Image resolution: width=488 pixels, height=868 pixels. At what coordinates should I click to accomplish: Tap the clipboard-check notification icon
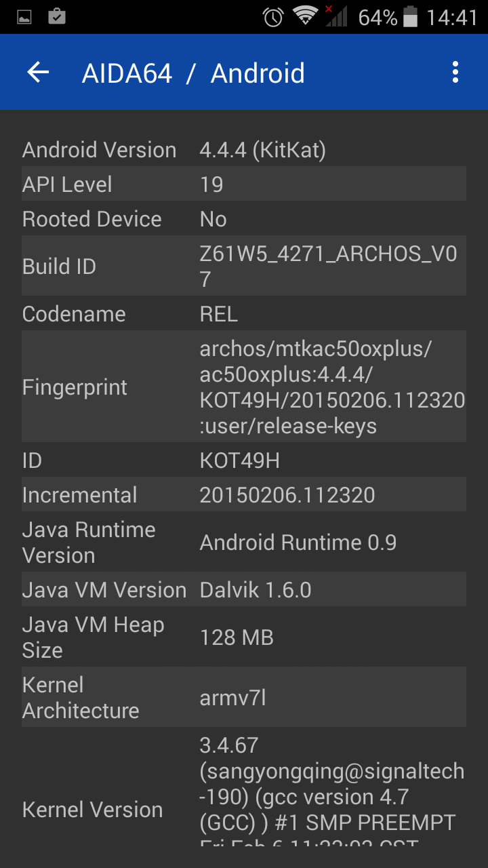(x=57, y=16)
